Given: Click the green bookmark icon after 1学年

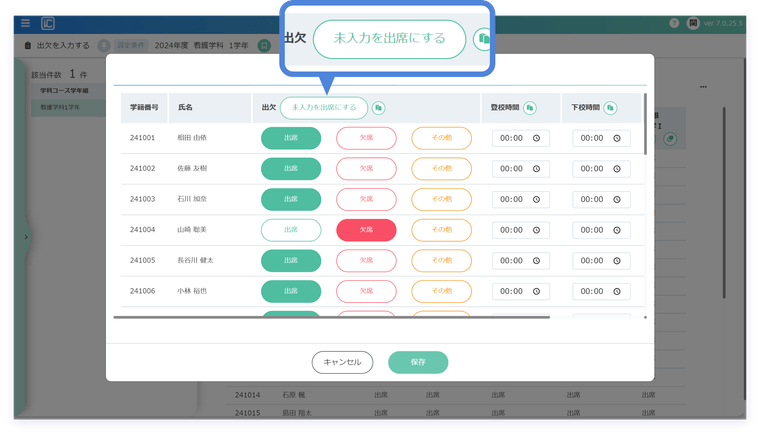Looking at the screenshot, I should (264, 46).
